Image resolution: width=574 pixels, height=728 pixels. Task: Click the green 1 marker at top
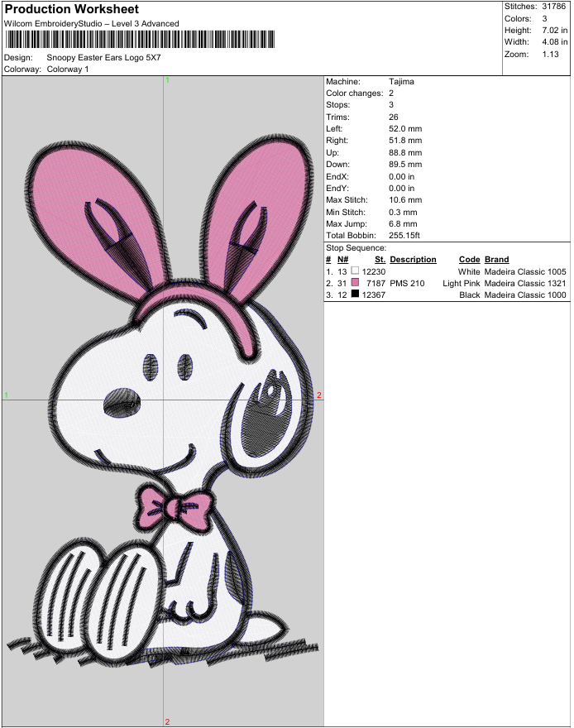(x=168, y=80)
